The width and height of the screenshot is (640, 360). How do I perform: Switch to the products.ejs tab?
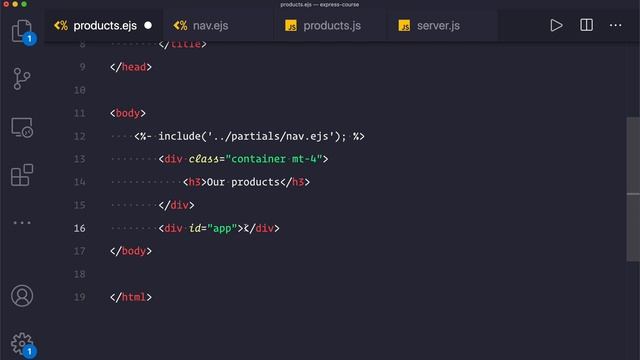tap(104, 26)
